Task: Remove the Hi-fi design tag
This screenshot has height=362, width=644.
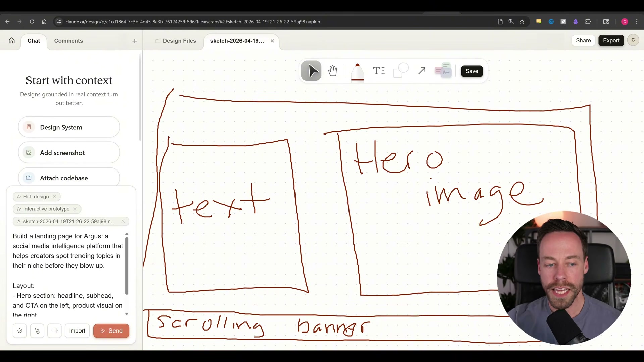Action: click(x=54, y=197)
